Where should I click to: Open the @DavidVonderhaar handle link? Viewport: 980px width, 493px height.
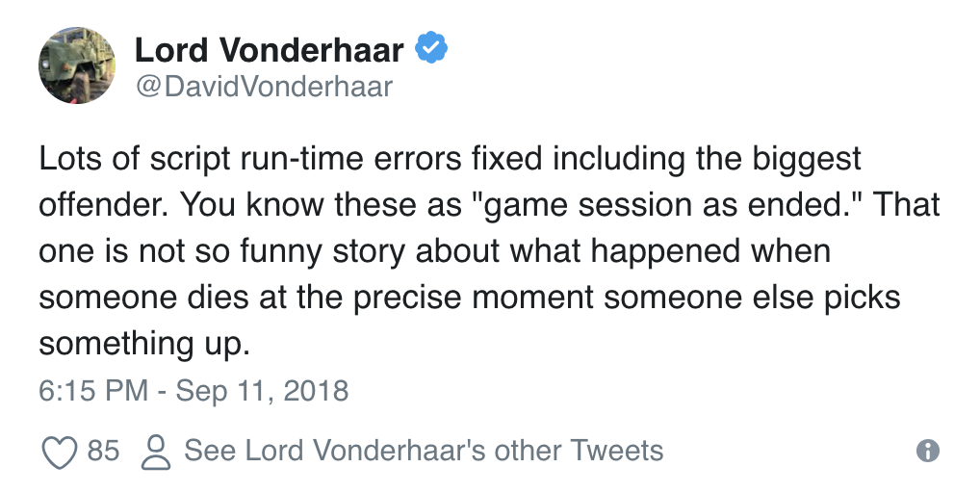coord(264,87)
